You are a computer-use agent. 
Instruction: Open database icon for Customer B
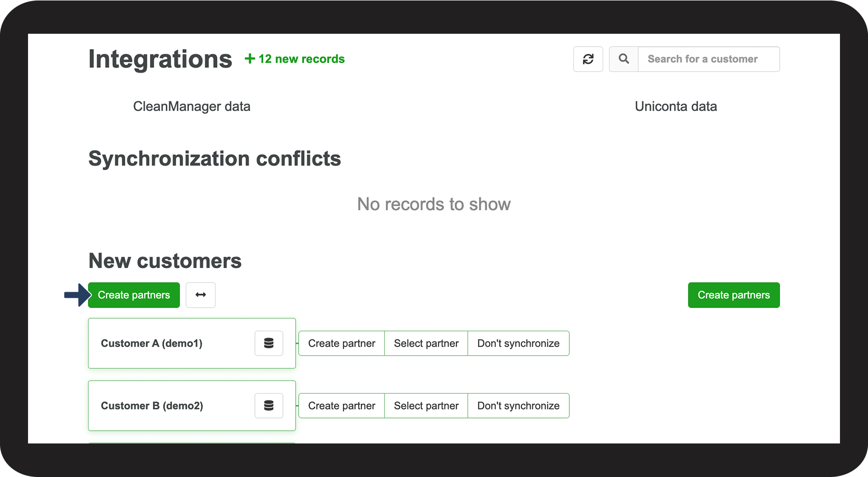[269, 406]
